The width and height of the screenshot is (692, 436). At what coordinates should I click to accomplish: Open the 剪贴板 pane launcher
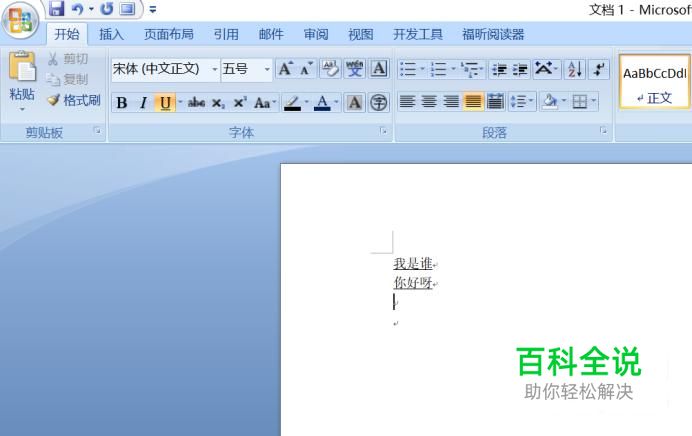pos(97,131)
